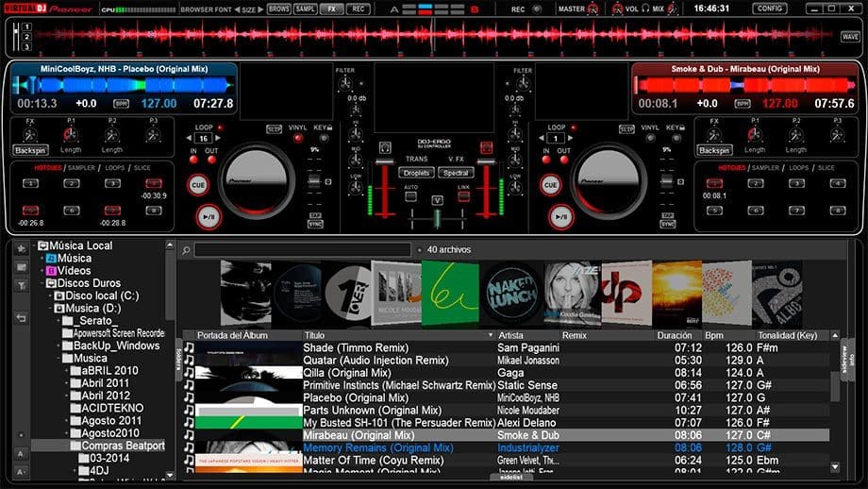Set loop IN point on left deck

point(193,160)
